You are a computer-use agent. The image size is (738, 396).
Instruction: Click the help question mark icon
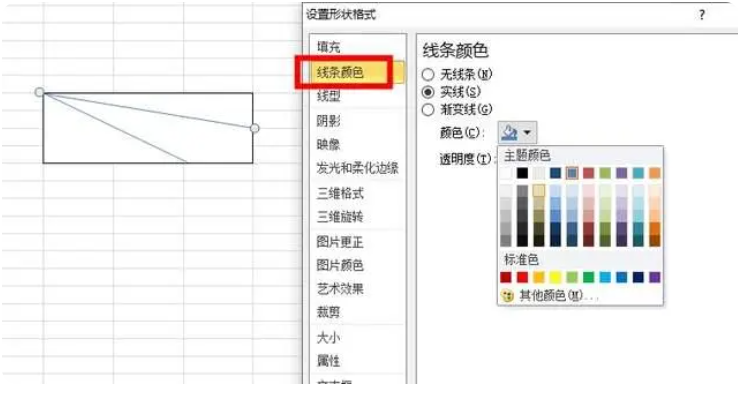coord(702,15)
